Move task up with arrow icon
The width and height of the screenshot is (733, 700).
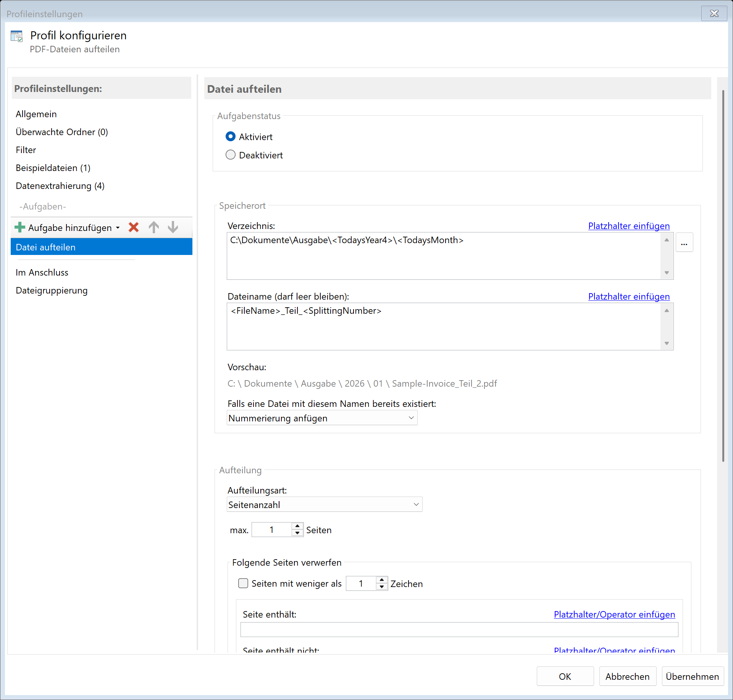(x=154, y=227)
